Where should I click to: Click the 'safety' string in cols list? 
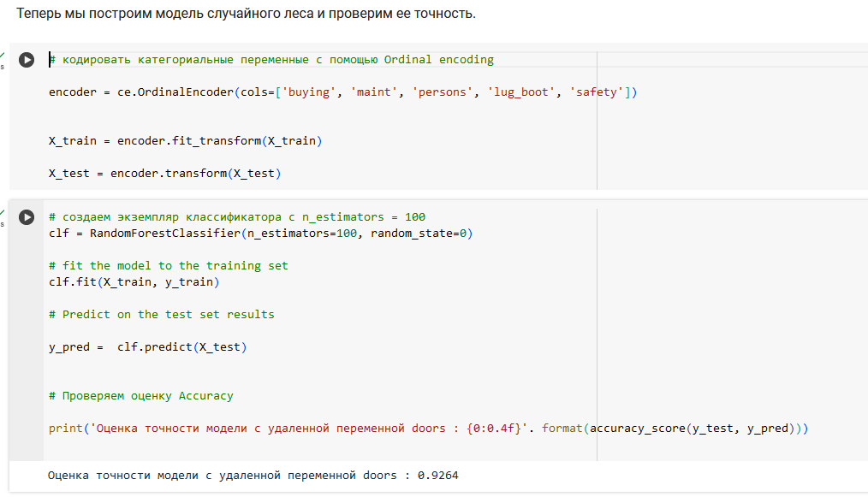click(597, 92)
